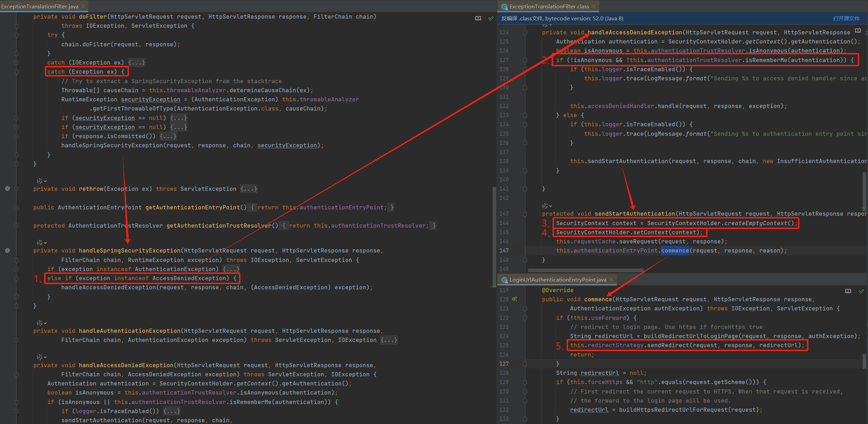868x424 pixels.
Task: Select the LoginUrlAuthenticationEntryPoint.java tab
Action: (558, 280)
